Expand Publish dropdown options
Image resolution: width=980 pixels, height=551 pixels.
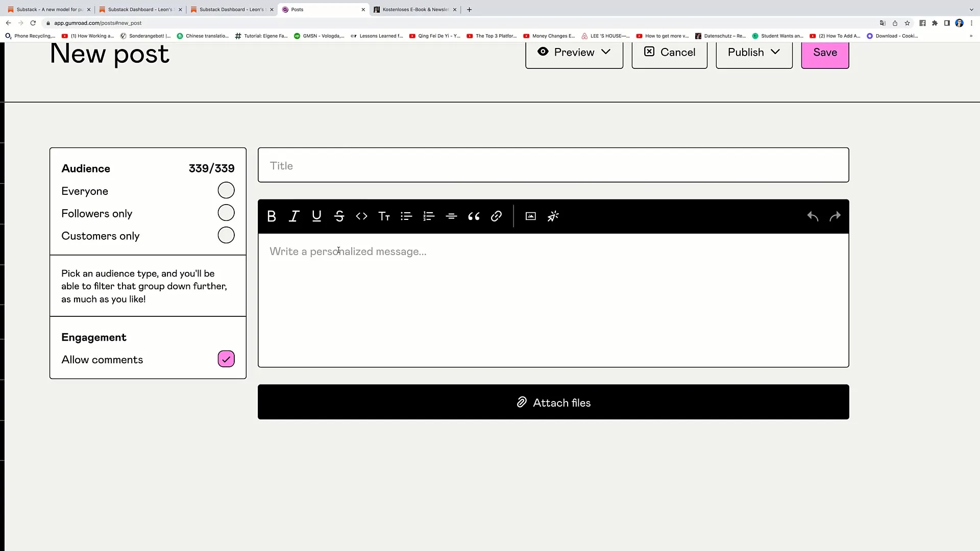click(x=775, y=53)
